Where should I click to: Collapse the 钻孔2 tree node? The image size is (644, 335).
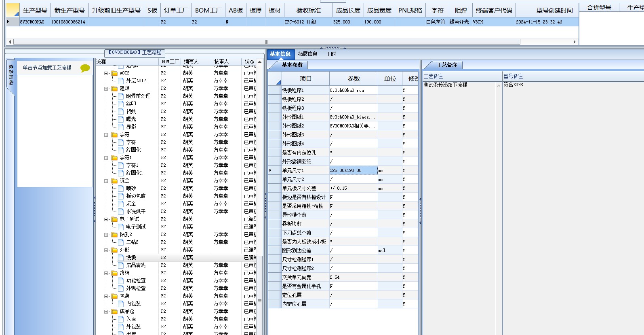click(x=106, y=235)
